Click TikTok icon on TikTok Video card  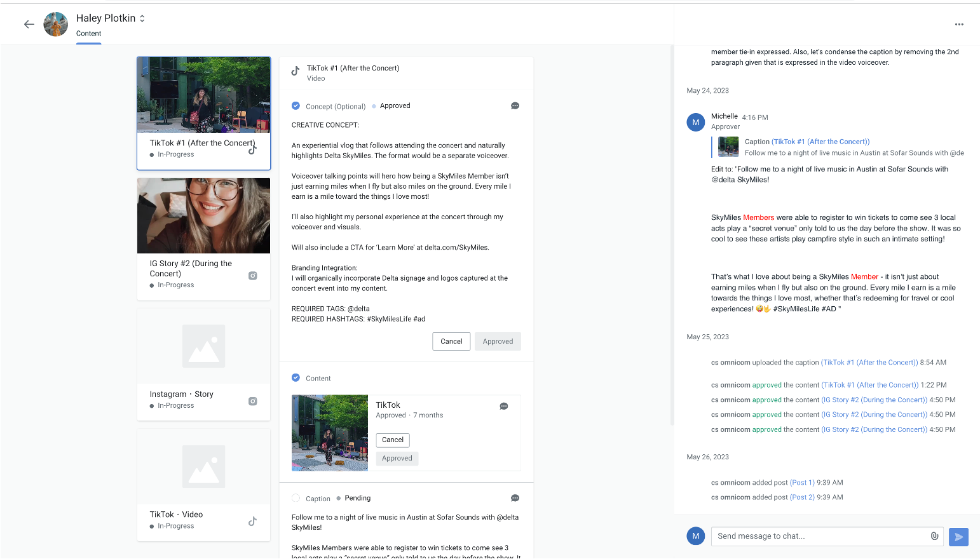coord(252,521)
